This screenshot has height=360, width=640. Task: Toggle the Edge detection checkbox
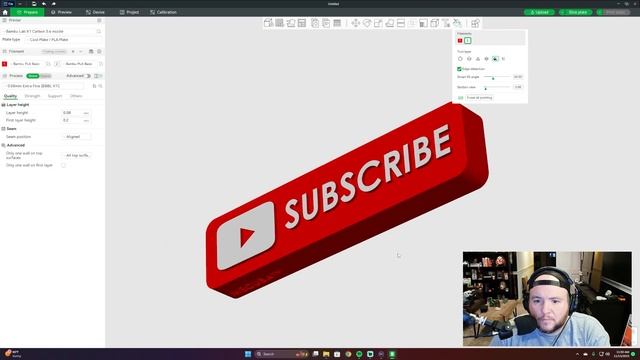tap(459, 69)
